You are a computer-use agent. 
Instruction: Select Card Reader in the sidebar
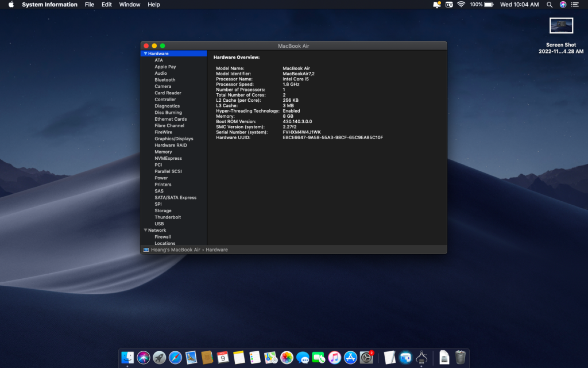[168, 93]
